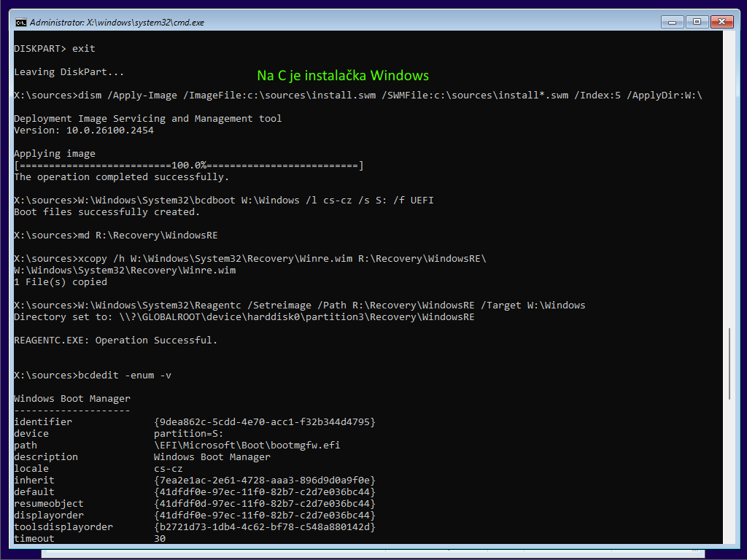Click the vertical scrollbar thumb
The height and width of the screenshot is (560, 747).
729,364
